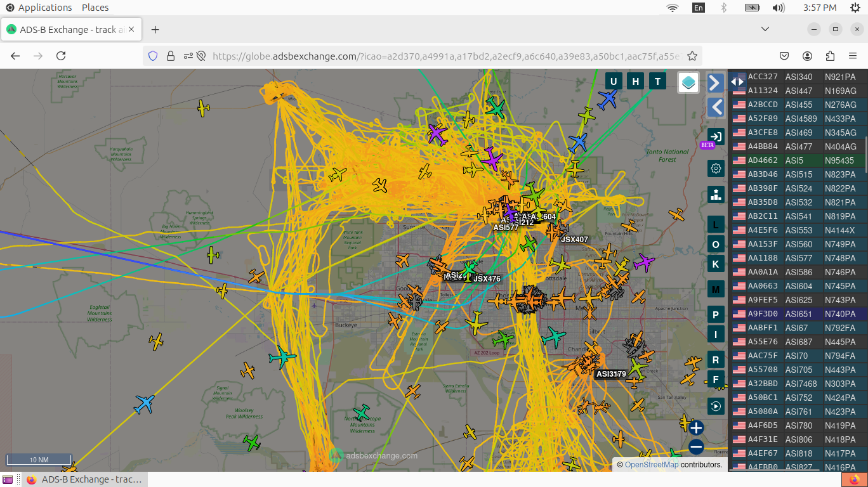This screenshot has width=868, height=487.
Task: Toggle the U map filter button
Action: 613,81
